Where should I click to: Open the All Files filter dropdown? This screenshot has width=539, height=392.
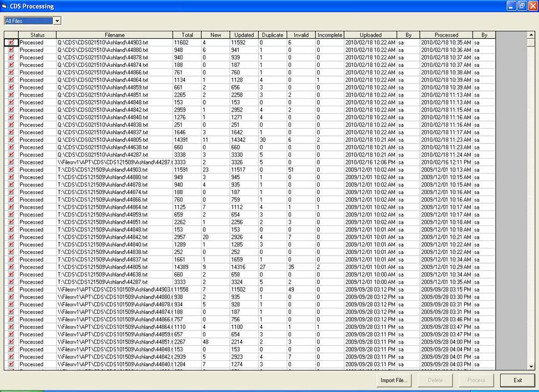(x=57, y=21)
